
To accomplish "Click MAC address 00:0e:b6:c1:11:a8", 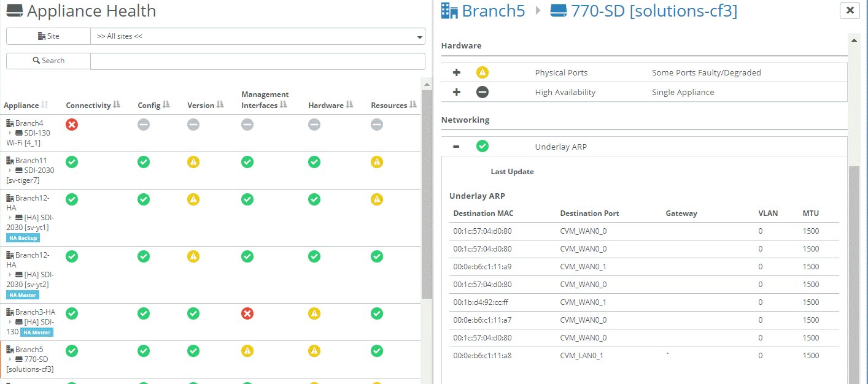I will (482, 356).
